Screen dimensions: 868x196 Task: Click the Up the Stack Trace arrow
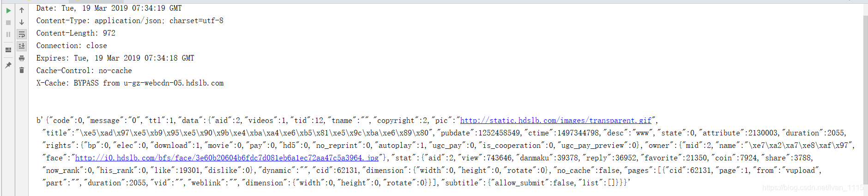pyautogui.click(x=22, y=10)
